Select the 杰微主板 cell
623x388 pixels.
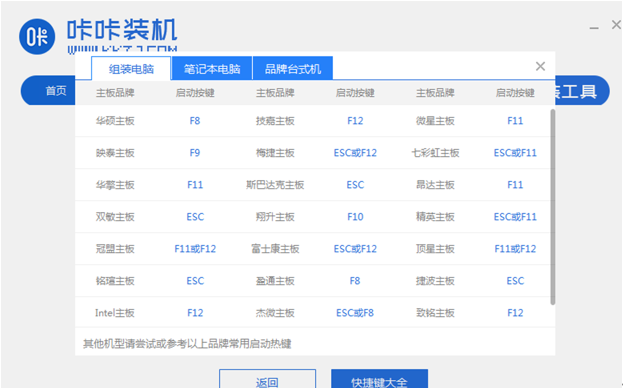(x=275, y=313)
